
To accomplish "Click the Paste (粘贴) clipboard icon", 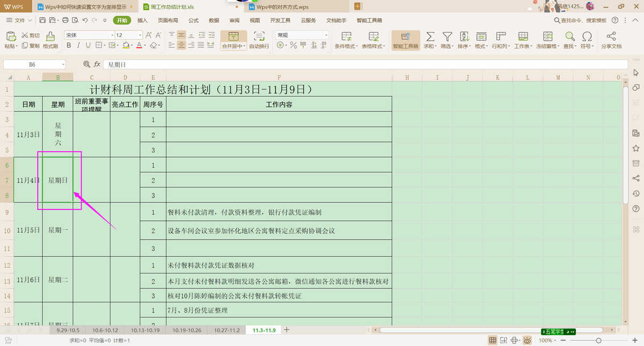I will point(11,36).
